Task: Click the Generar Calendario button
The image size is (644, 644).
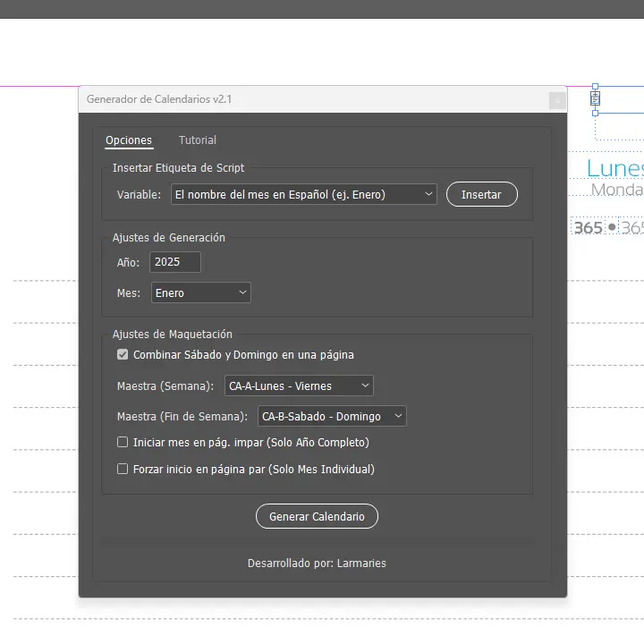Action: coord(317,517)
